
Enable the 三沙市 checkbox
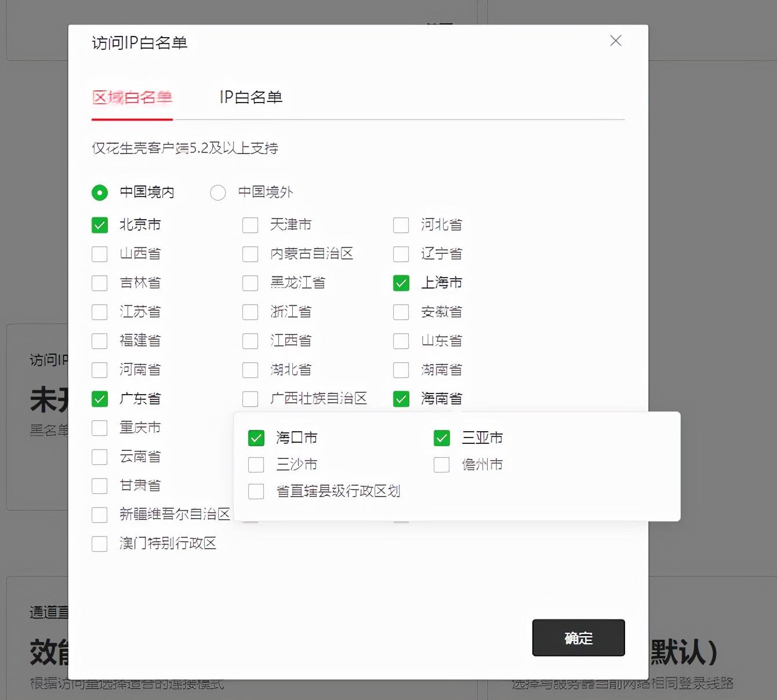pyautogui.click(x=256, y=464)
